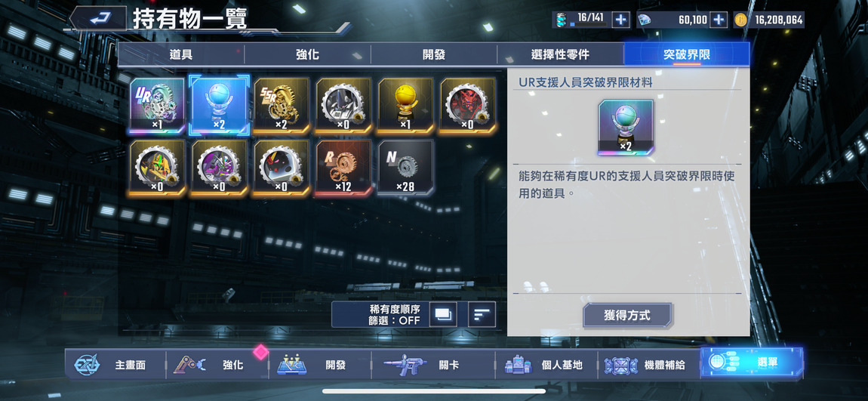Select the golden Haro trophy item
This screenshot has width=868, height=401.
click(405, 106)
